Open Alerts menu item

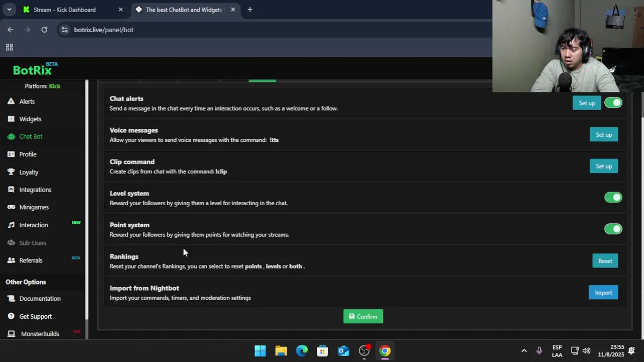tap(27, 102)
